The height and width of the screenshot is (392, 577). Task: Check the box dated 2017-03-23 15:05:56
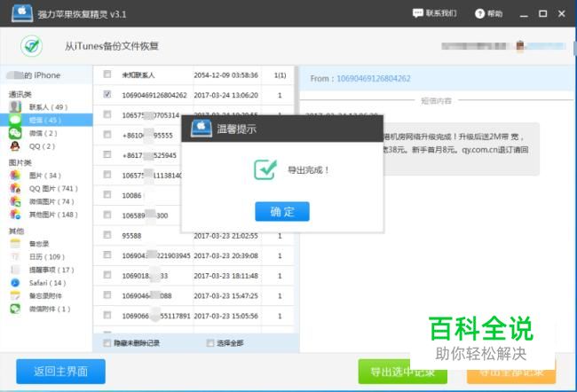107,315
